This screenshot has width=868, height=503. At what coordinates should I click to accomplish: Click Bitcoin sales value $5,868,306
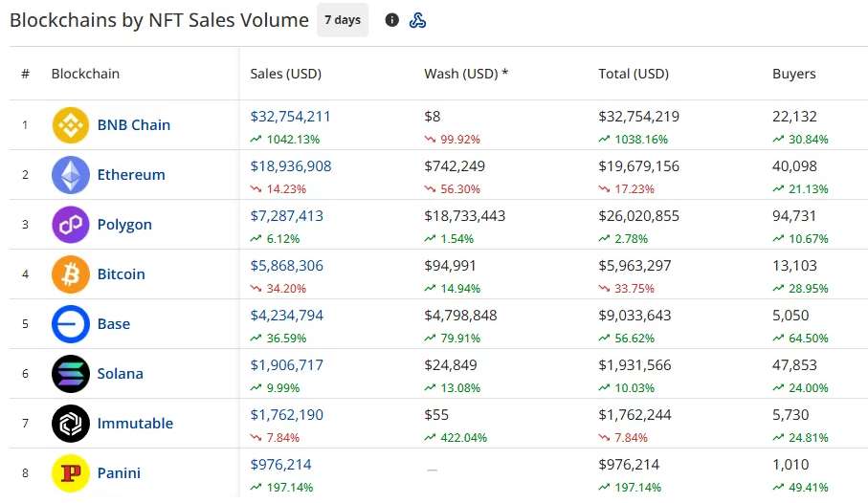click(287, 266)
